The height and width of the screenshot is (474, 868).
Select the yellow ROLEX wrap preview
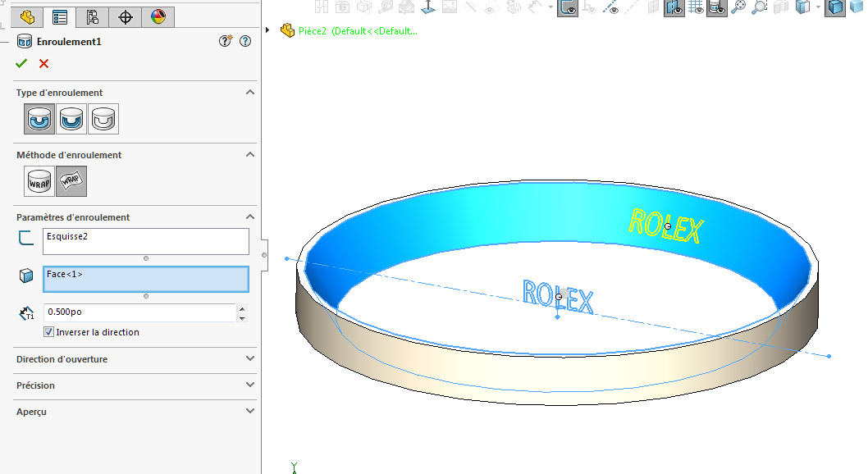coord(666,226)
